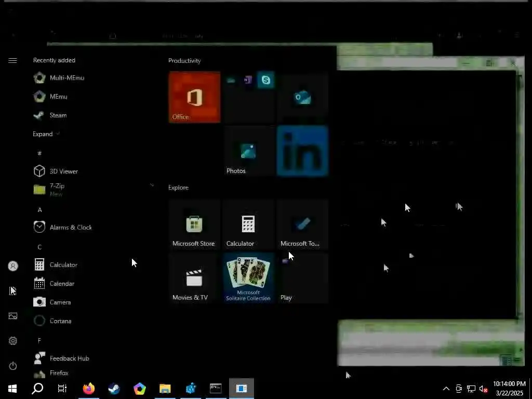The image size is (532, 399).
Task: Launch Skype from the Productivity tiles
Action: 265,80
